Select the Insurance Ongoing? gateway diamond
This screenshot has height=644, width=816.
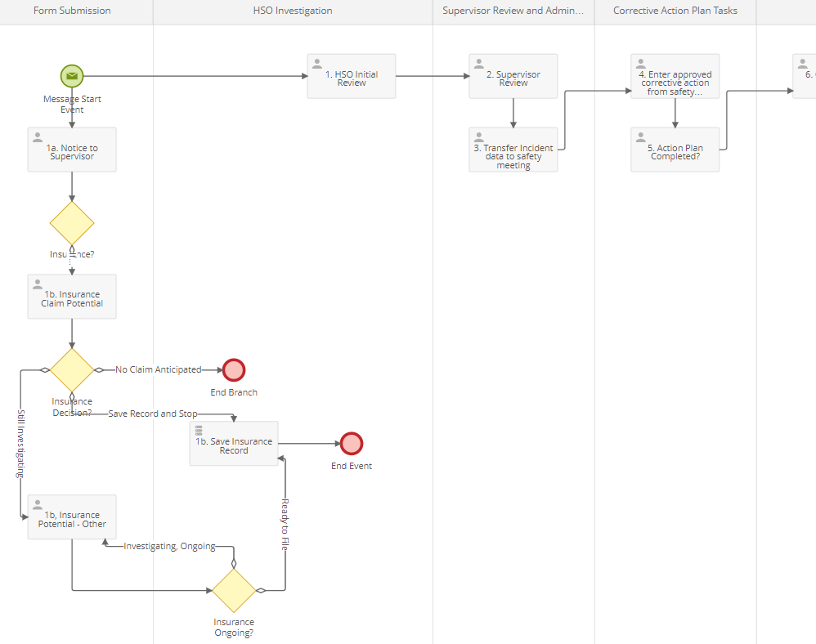tap(234, 590)
